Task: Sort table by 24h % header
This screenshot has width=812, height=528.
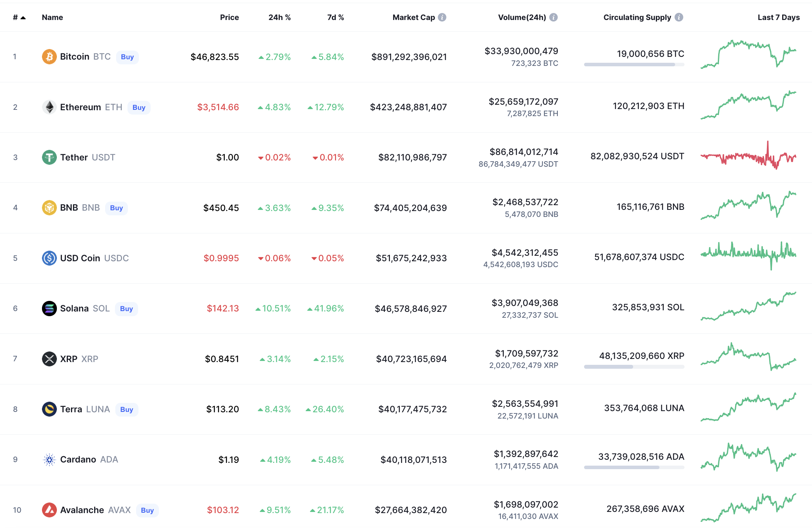Action: tap(279, 17)
